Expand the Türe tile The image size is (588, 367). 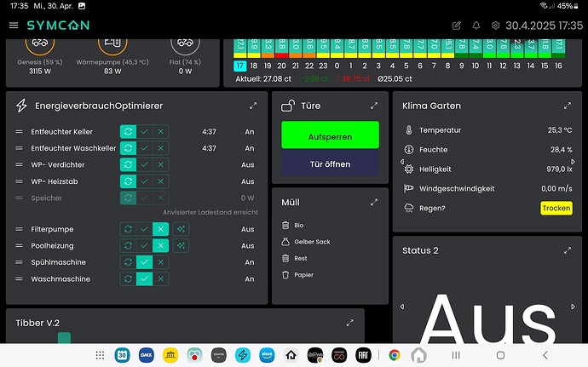[x=374, y=106]
